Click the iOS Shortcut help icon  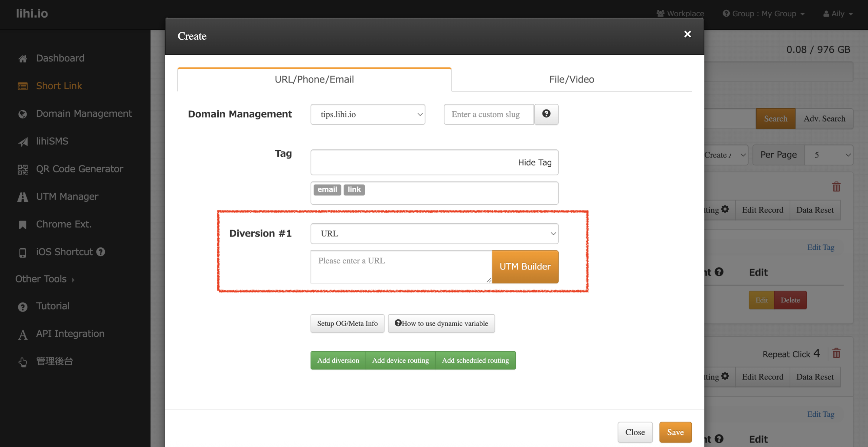click(x=101, y=252)
